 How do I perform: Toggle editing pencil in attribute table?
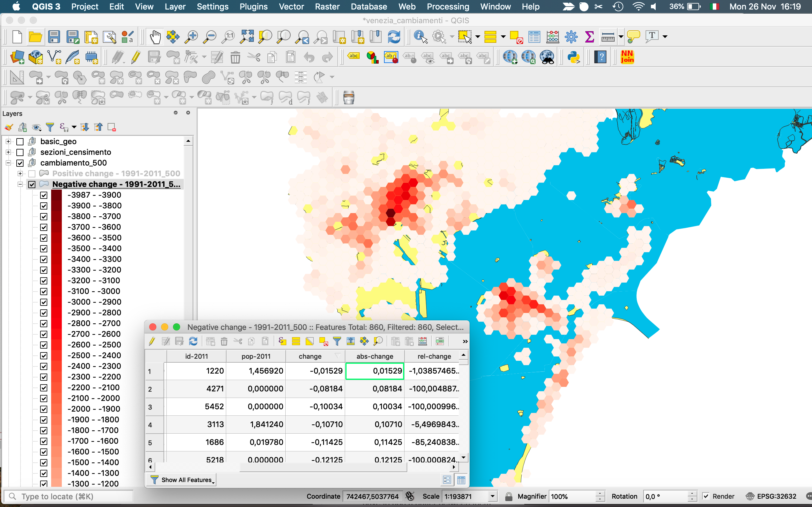coord(152,341)
